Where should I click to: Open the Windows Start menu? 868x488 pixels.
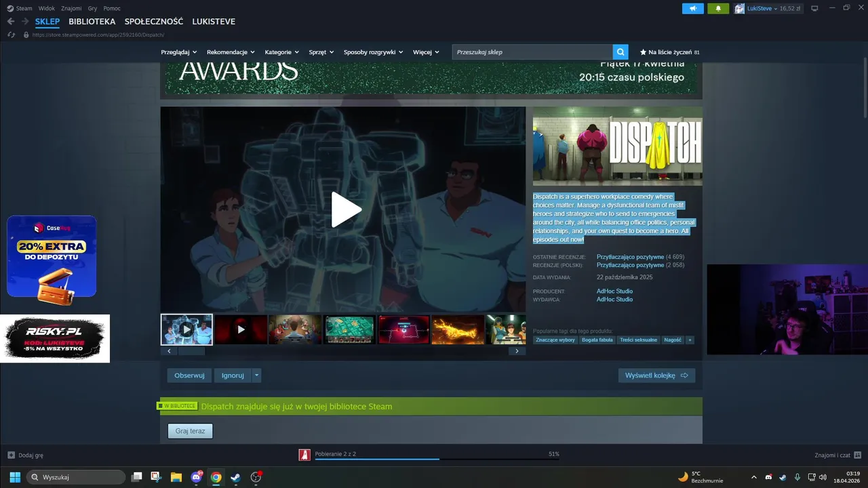click(15, 477)
